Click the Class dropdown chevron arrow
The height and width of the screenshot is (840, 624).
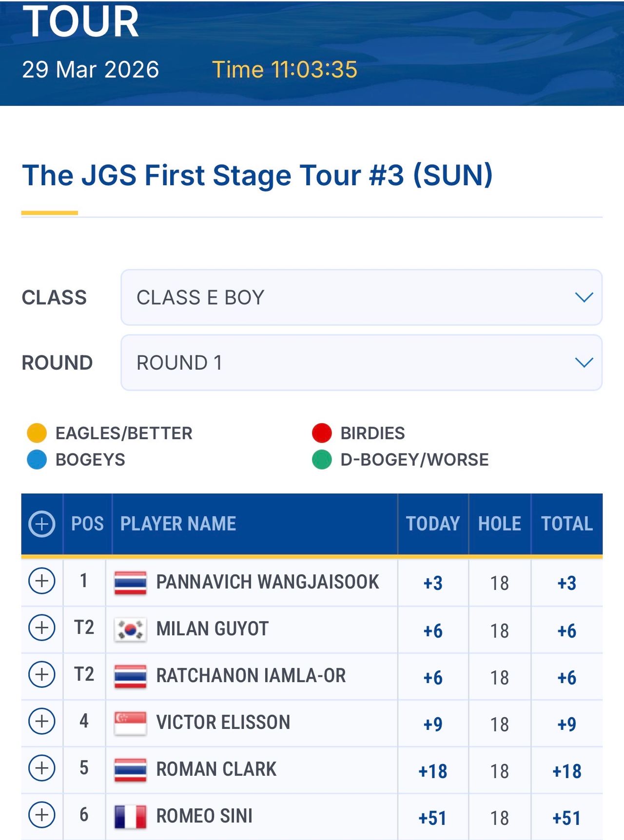(584, 297)
